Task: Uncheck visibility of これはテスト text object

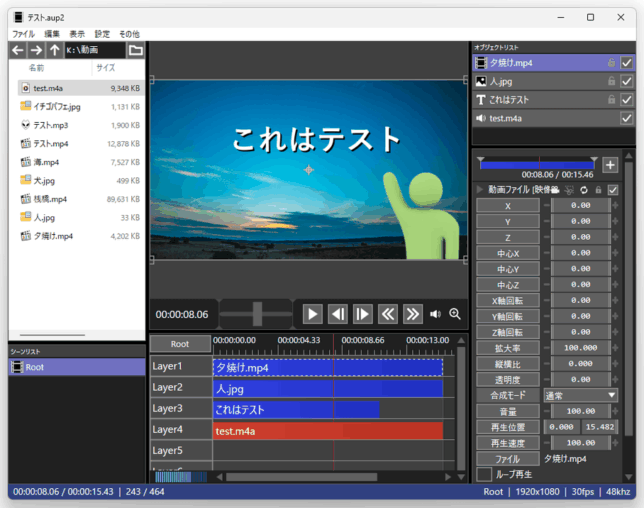Action: pyautogui.click(x=627, y=100)
